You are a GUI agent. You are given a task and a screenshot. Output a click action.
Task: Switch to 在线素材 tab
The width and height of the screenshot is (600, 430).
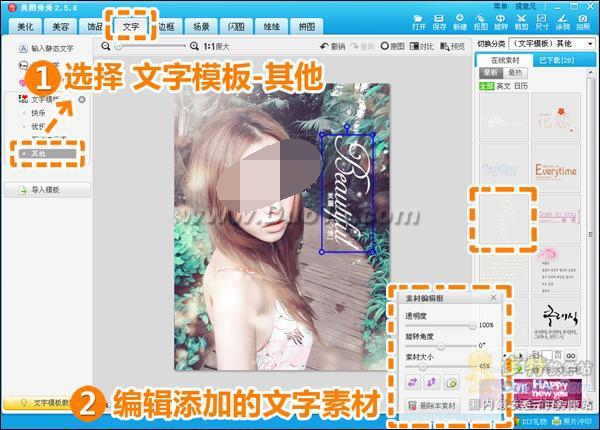(x=505, y=60)
